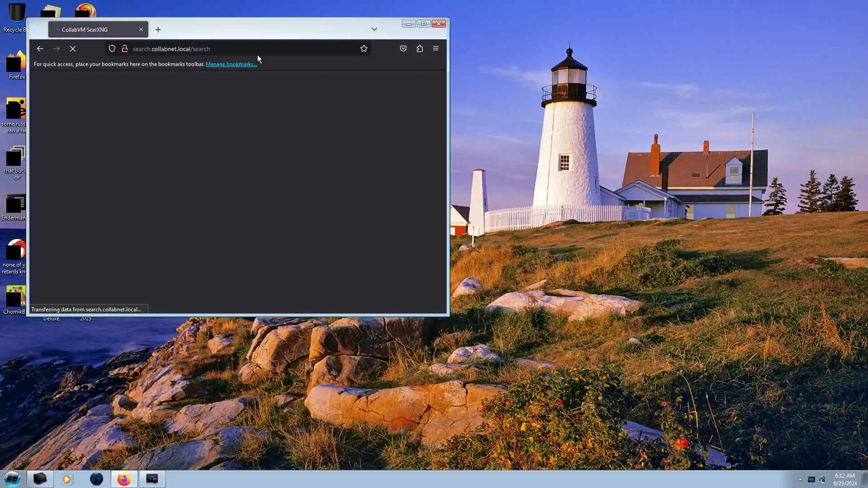
Task: Open clock showing 6:12 AM
Action: pyautogui.click(x=844, y=479)
